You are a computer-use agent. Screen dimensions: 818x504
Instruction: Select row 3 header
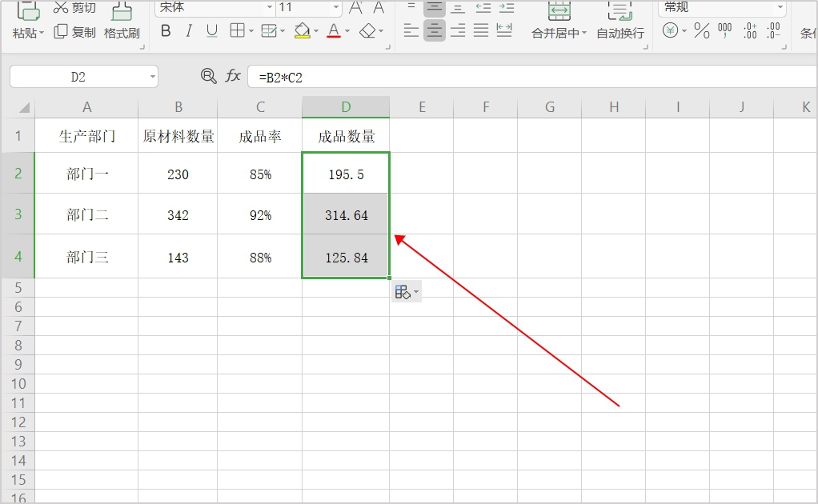pos(18,214)
